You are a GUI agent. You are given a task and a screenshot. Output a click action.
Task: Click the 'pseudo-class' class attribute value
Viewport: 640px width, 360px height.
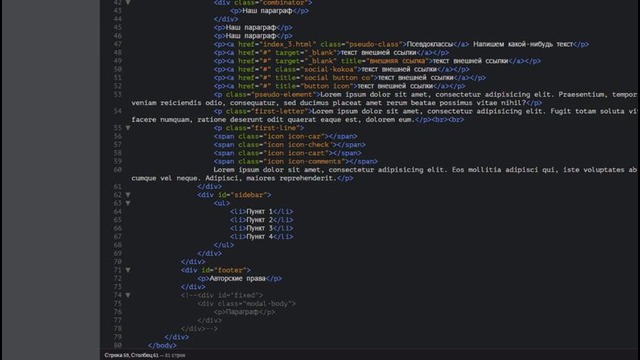coord(374,44)
